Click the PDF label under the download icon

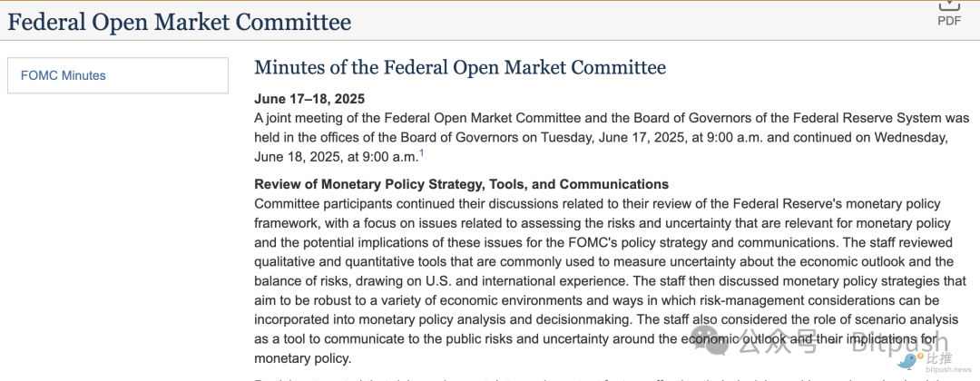(x=948, y=21)
